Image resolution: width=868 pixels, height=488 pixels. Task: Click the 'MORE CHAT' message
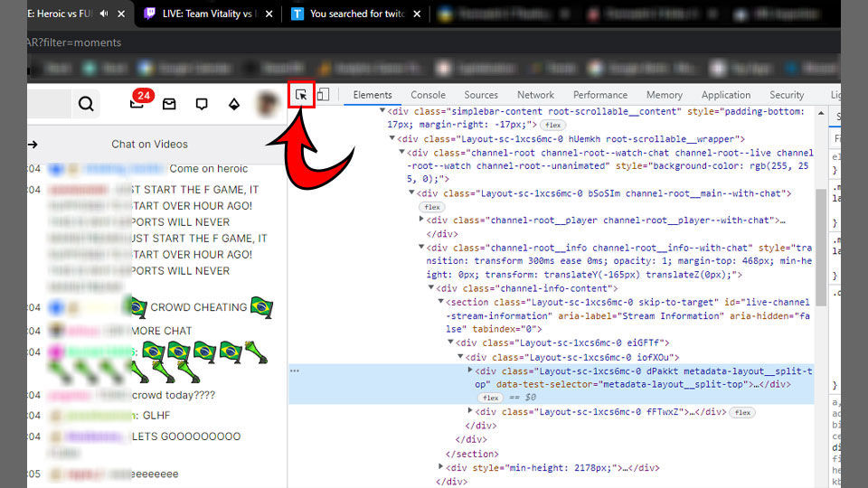point(162,331)
